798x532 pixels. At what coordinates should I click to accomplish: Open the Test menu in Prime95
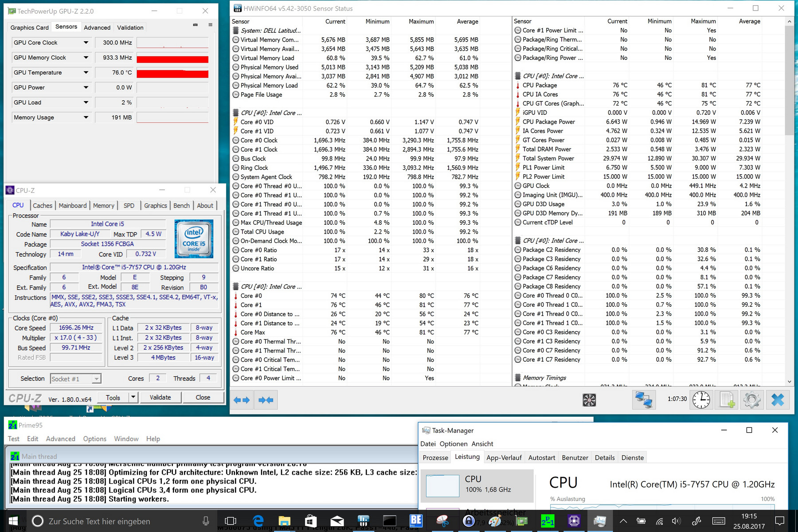click(14, 439)
